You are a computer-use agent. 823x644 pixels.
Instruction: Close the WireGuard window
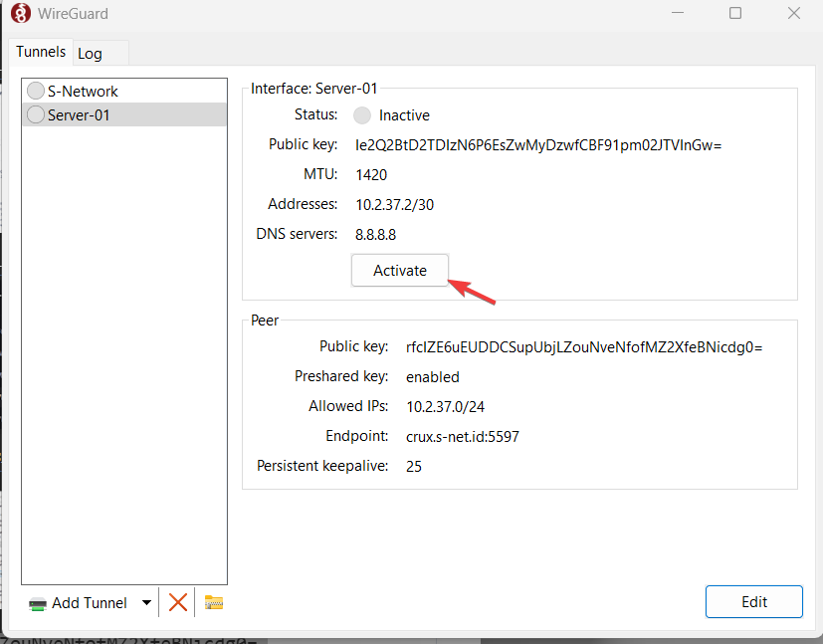pyautogui.click(x=793, y=13)
